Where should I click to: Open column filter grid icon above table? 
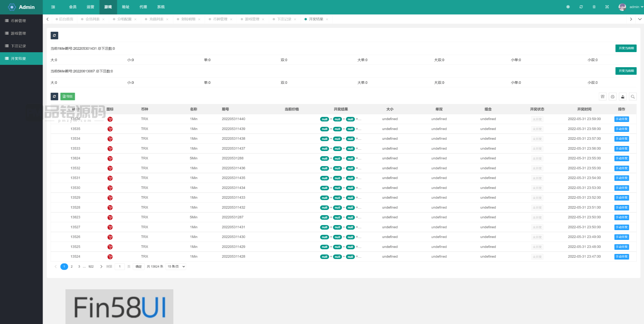tap(603, 97)
